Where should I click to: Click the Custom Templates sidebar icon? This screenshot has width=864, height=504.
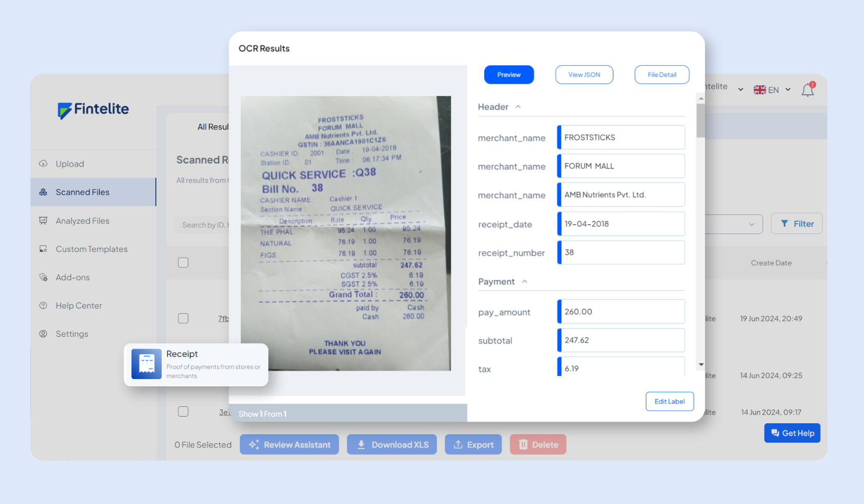pyautogui.click(x=43, y=249)
